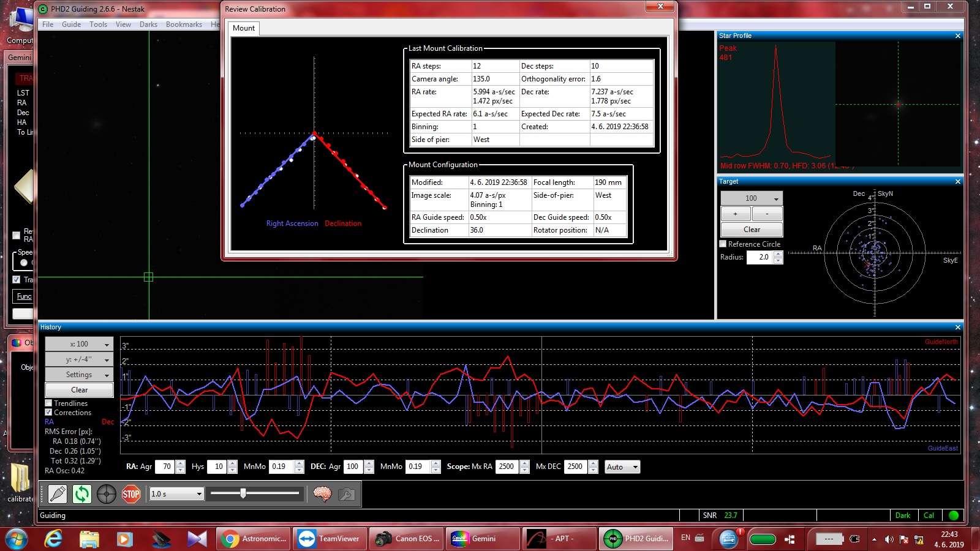Screen dimensions: 980x551
Task: Click the connect equipment USB icon
Action: tap(57, 494)
